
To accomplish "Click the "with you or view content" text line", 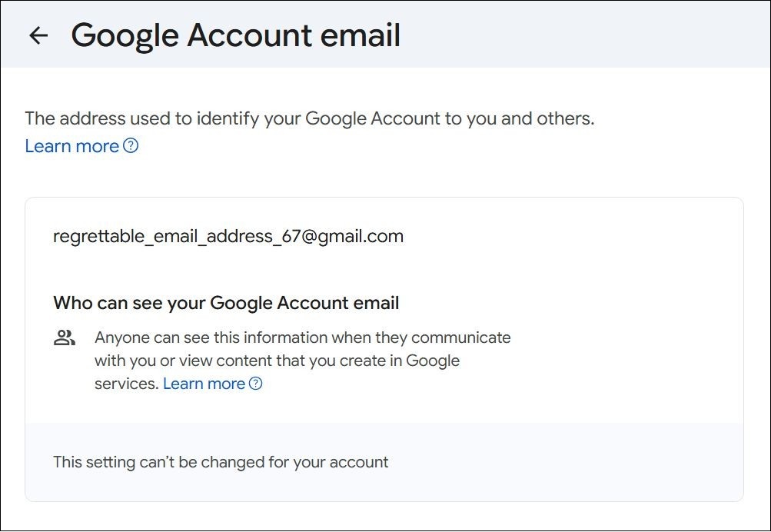I will coord(277,360).
